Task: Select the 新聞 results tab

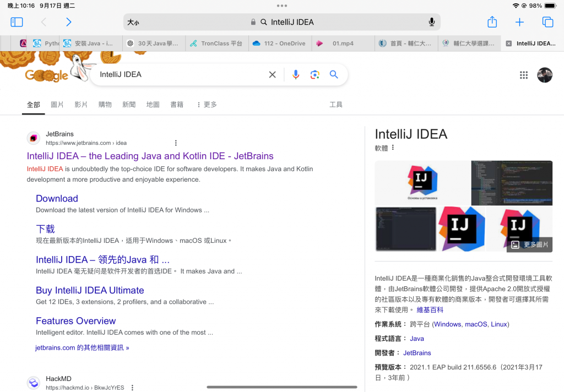Action: point(129,105)
